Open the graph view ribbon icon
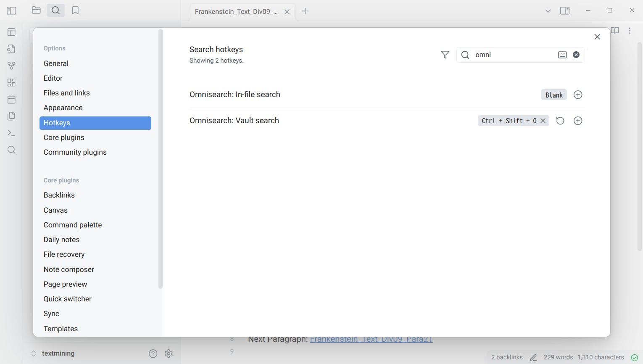This screenshot has height=364, width=643. coord(11,66)
